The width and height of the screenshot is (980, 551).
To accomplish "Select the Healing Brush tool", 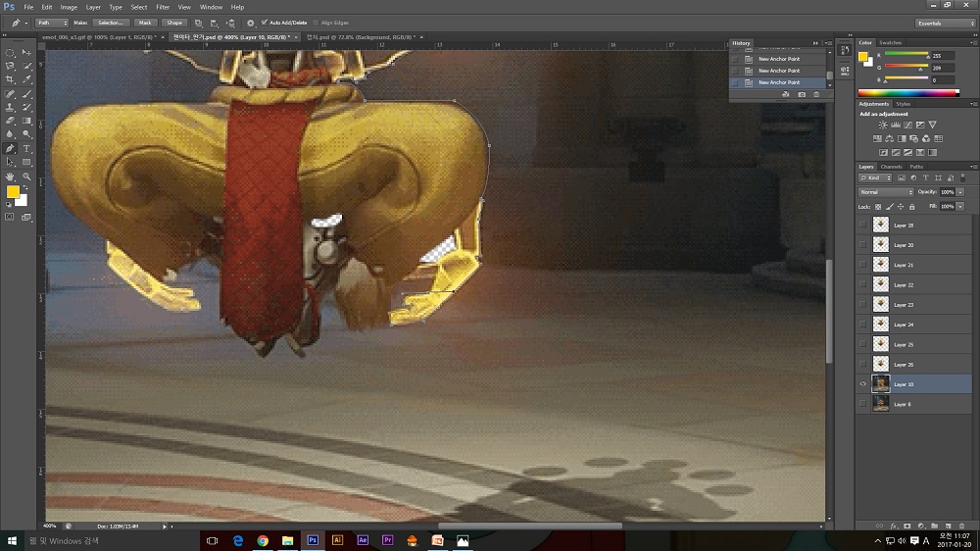I will [10, 94].
